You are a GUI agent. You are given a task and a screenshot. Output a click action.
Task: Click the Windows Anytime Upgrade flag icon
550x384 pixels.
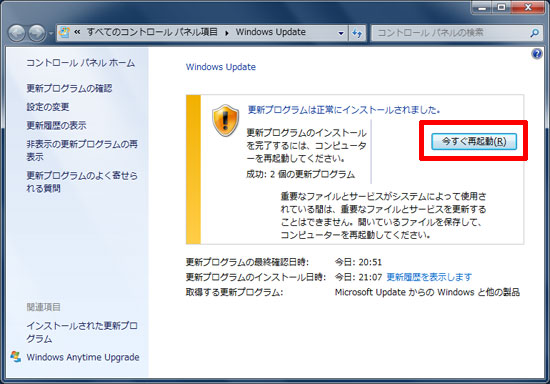tap(15, 357)
